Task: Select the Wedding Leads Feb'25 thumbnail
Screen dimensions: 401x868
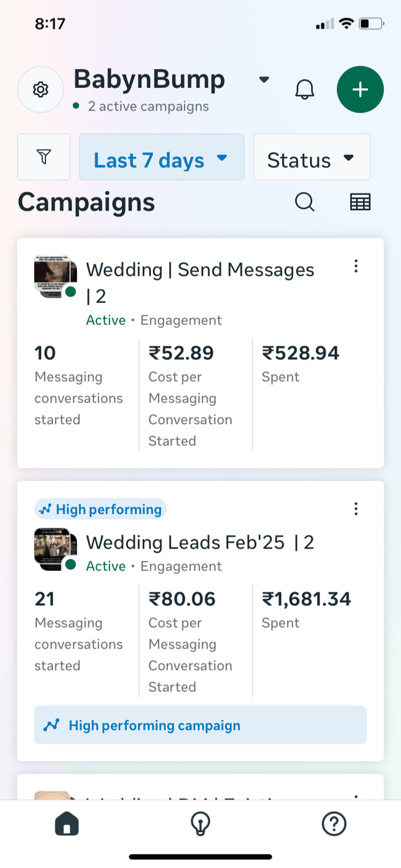Action: 55,548
